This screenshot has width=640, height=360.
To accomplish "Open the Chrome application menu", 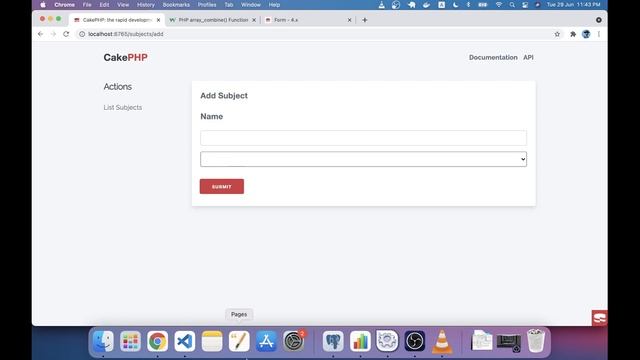I will point(64,5).
